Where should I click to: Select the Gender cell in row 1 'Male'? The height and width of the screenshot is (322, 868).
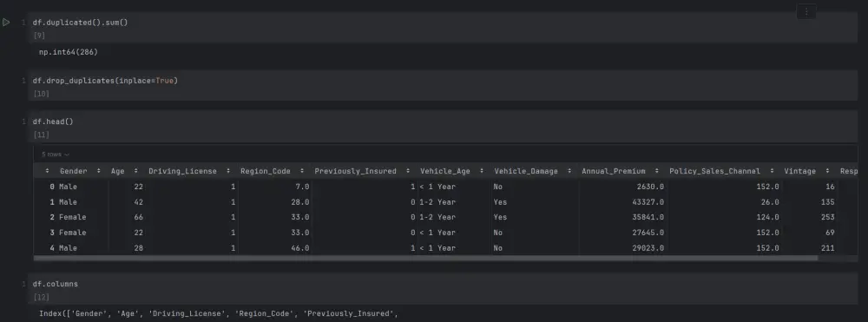68,202
